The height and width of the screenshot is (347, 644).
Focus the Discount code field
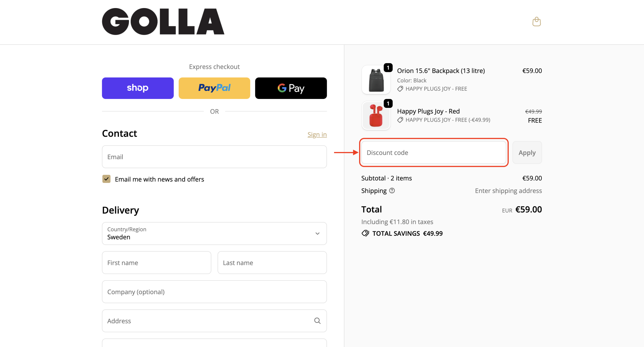tap(433, 153)
